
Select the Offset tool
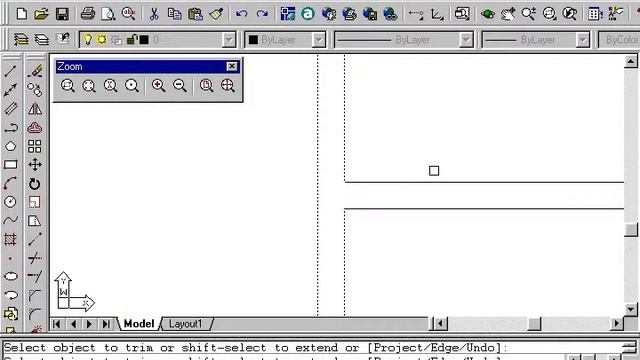coord(35,128)
